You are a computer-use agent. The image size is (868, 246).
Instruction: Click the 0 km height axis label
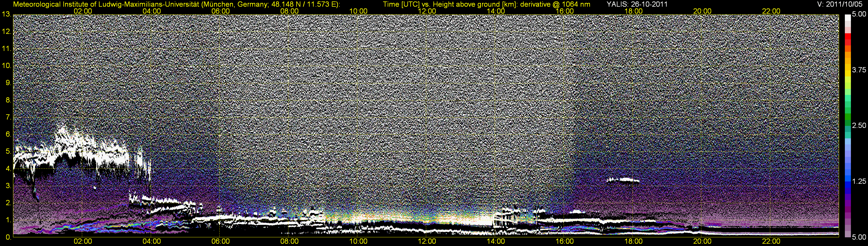tap(9, 237)
